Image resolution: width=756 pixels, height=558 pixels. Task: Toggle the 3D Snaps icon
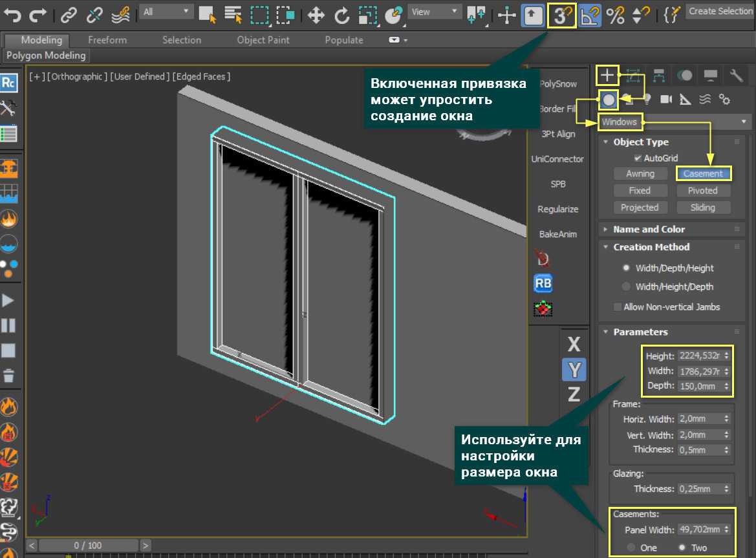click(x=563, y=15)
